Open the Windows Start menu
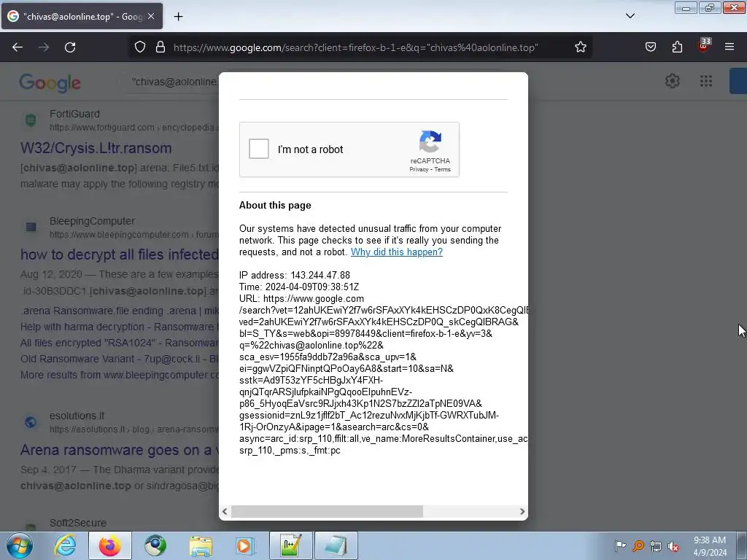Image resolution: width=747 pixels, height=560 pixels. click(x=20, y=545)
